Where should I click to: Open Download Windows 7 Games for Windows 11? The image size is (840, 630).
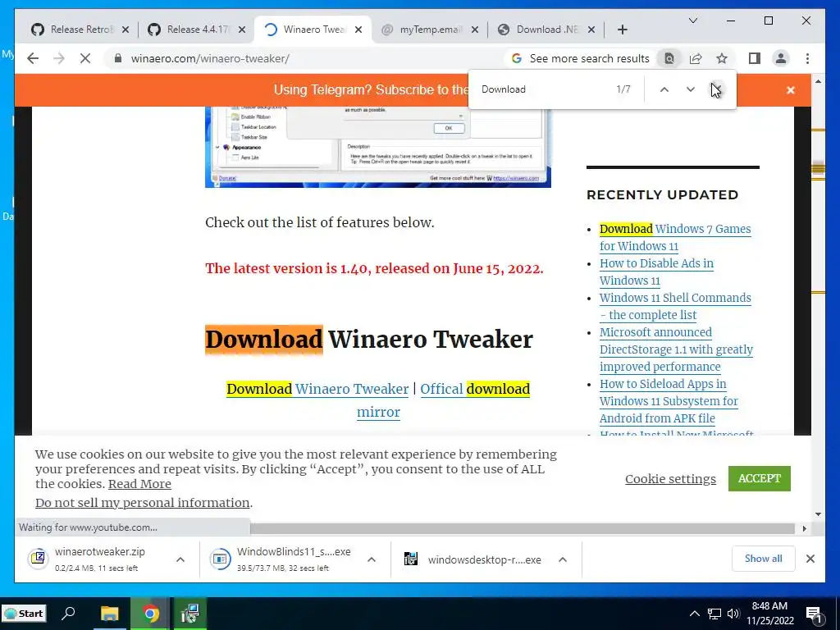(675, 237)
